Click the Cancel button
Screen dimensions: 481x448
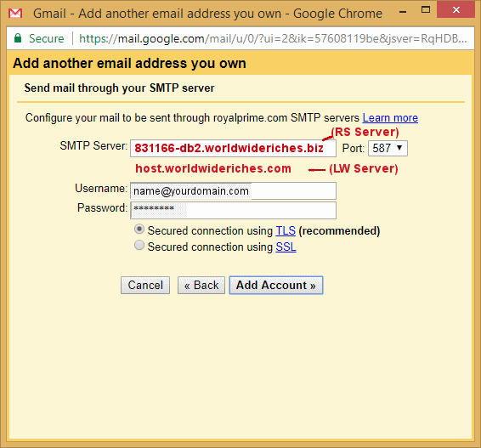point(145,285)
